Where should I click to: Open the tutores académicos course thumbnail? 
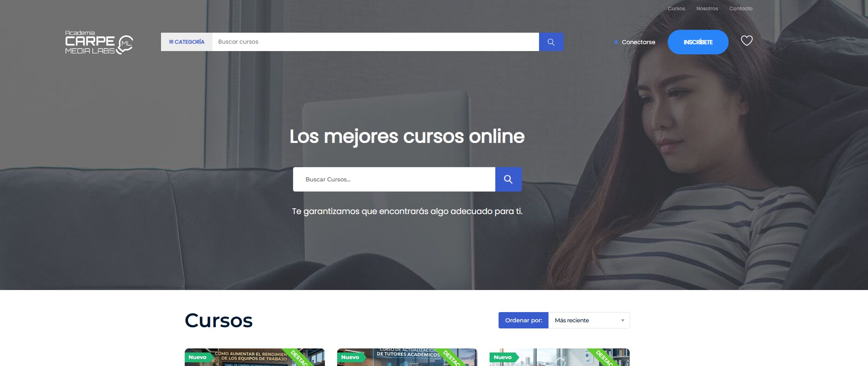pos(407,357)
